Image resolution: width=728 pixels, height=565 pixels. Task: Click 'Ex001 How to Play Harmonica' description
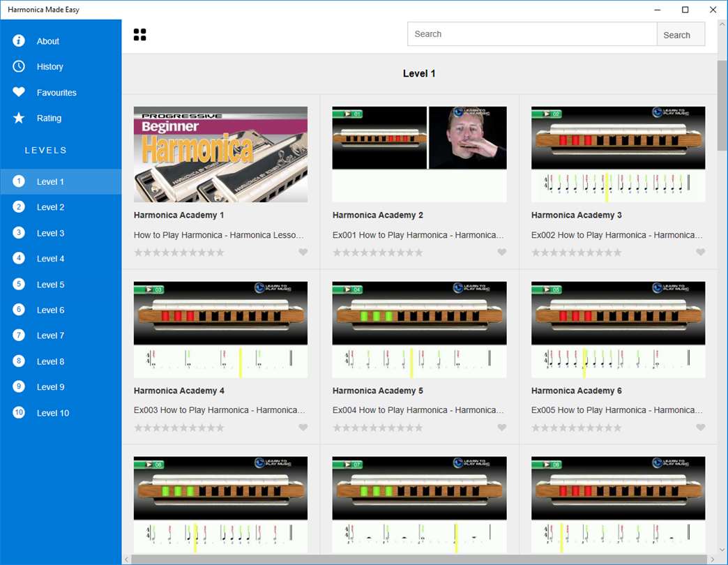tap(418, 235)
